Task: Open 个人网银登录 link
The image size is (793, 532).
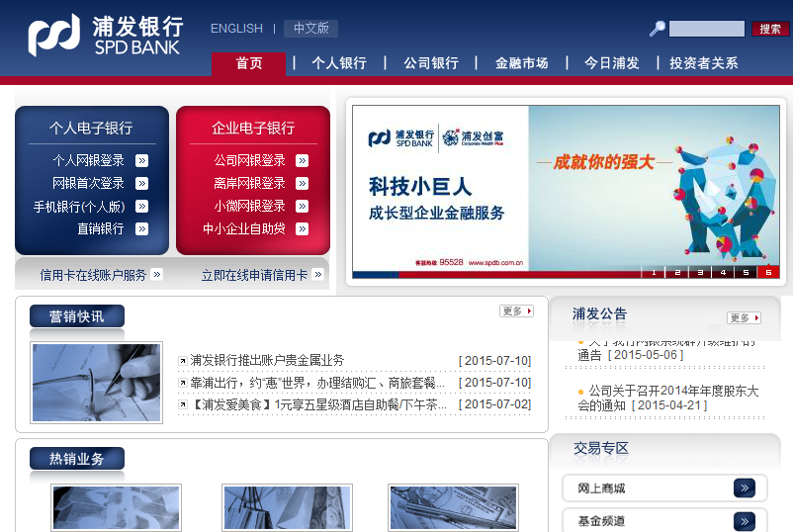Action: [x=89, y=161]
